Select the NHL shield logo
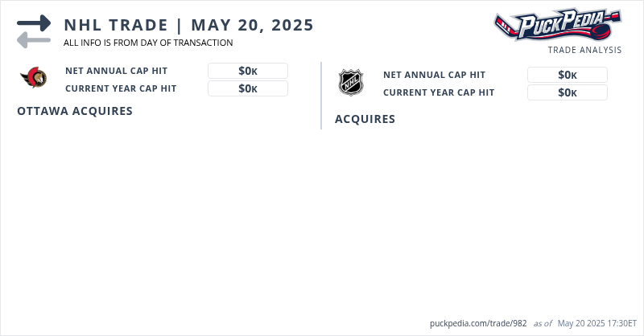This screenshot has height=336, width=644. point(351,82)
